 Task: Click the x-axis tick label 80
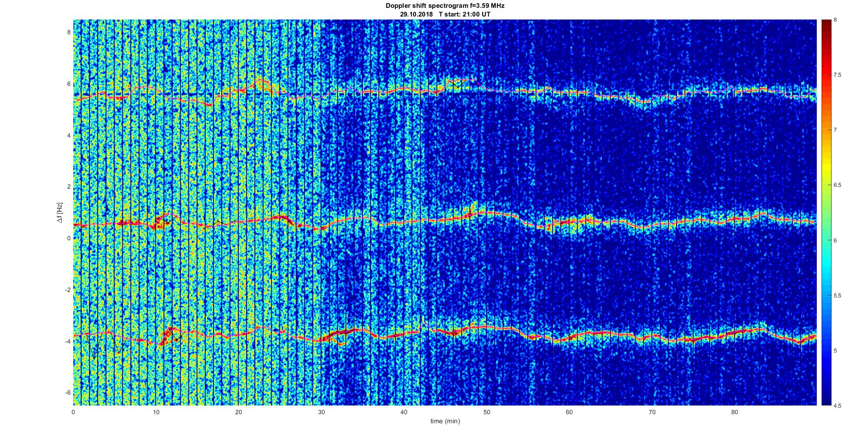coord(735,412)
